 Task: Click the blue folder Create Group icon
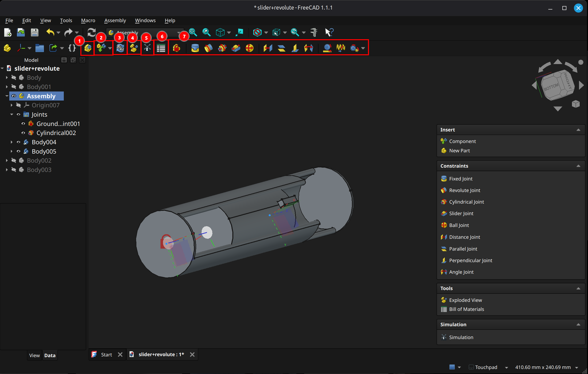pos(39,48)
